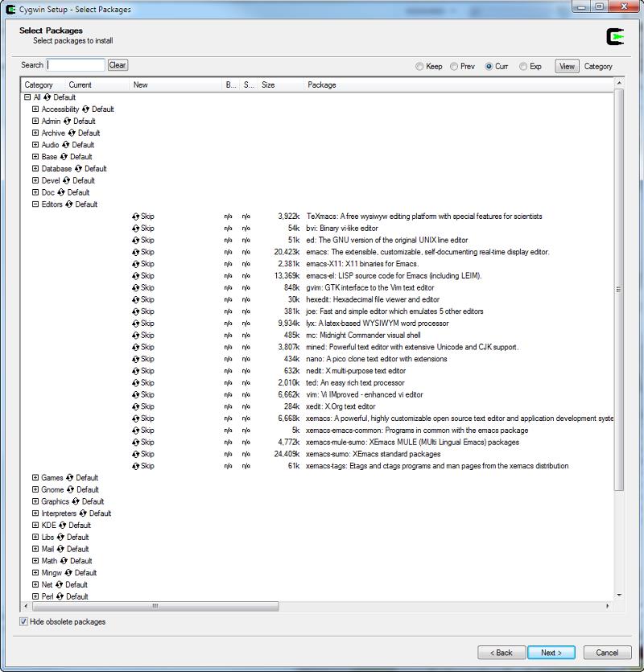This screenshot has width=644, height=672.
Task: Click the cycle icon for nedit package
Action: point(135,371)
